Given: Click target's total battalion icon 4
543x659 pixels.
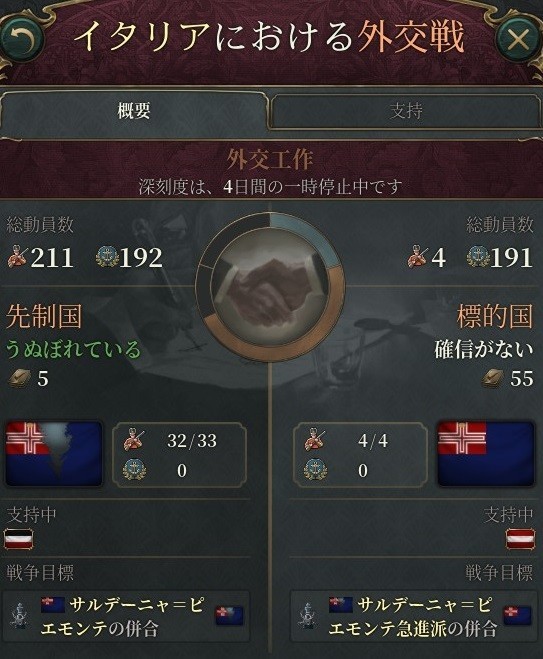Looking at the screenshot, I should [x=417, y=257].
